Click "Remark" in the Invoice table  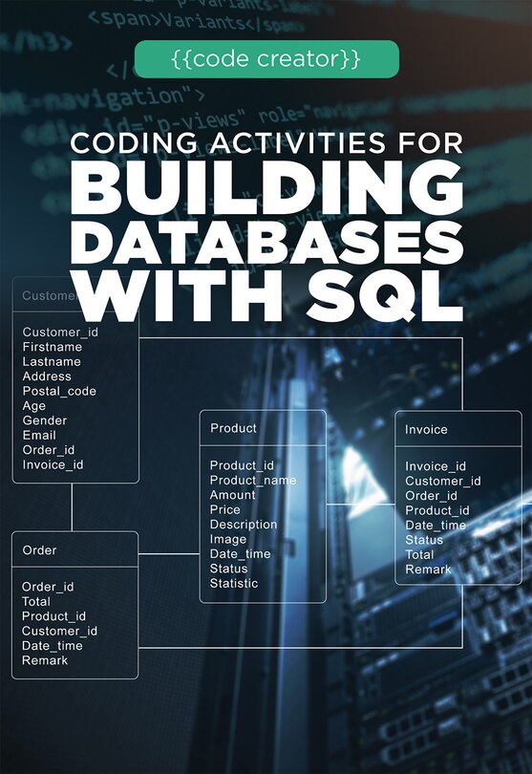point(428,570)
